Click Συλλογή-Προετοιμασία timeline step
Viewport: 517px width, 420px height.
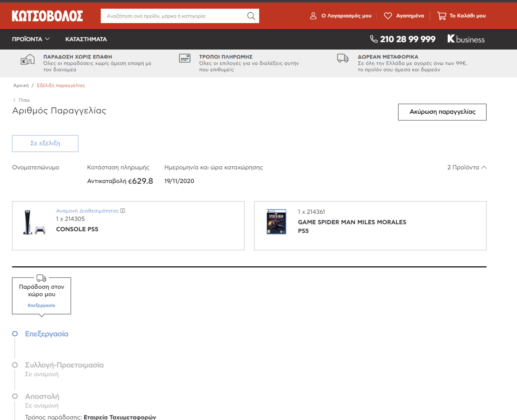click(64, 365)
